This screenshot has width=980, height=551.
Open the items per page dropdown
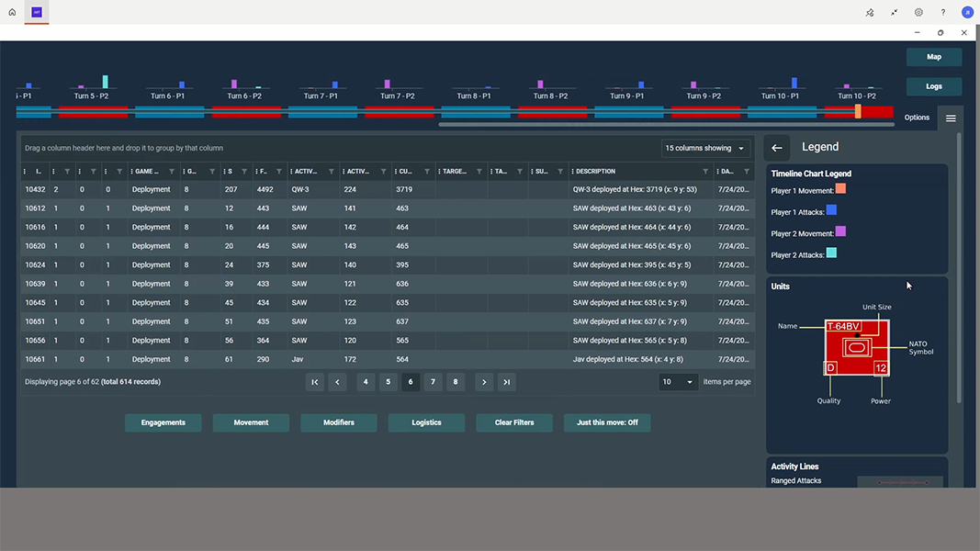[x=678, y=382]
